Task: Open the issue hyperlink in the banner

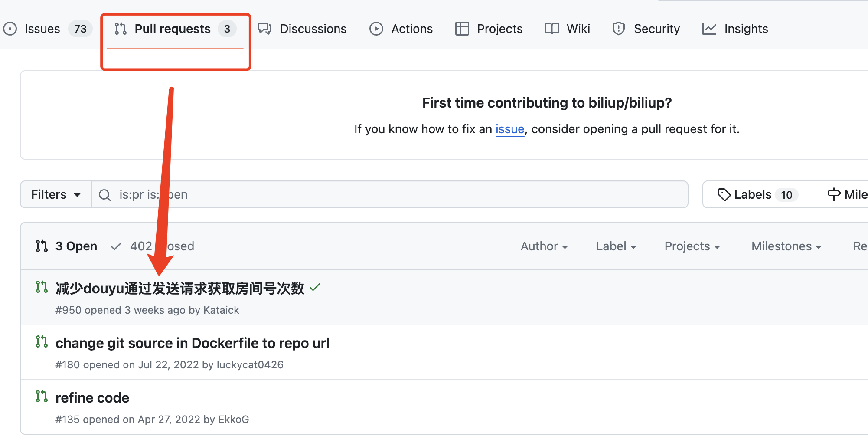Action: (x=509, y=129)
